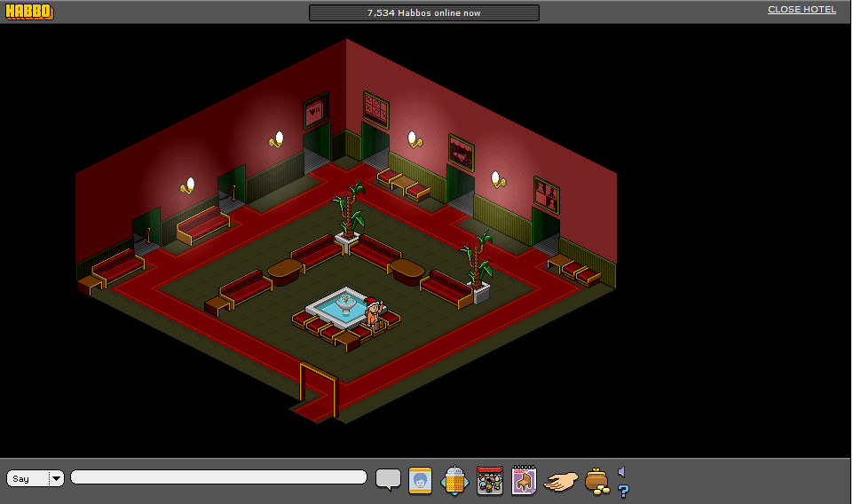853x504 pixels.
Task: Click the Habbos online now counter bar
Action: click(x=423, y=12)
